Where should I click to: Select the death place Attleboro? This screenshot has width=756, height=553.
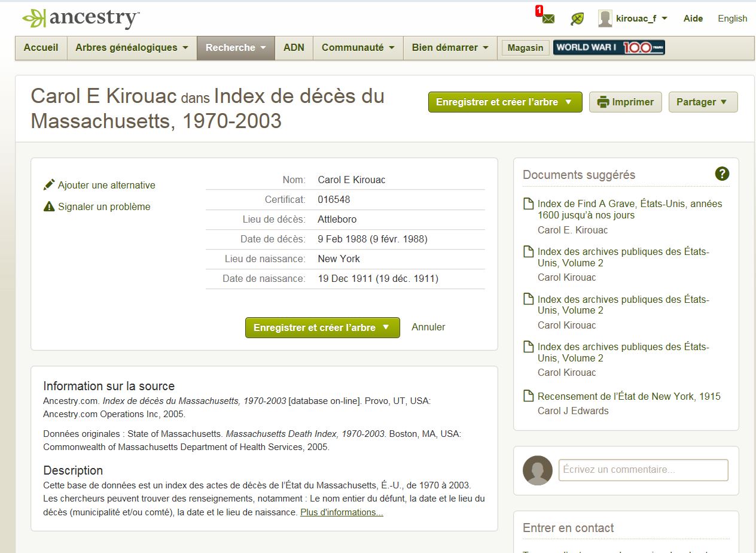[x=337, y=219]
